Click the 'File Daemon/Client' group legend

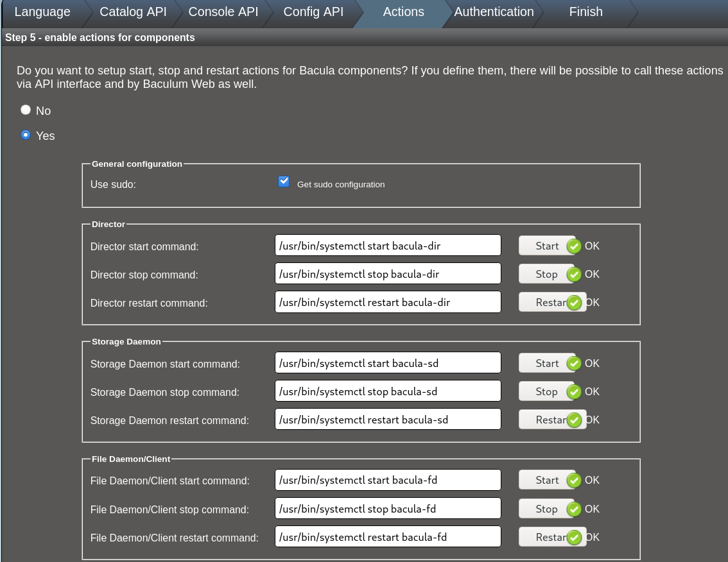pyautogui.click(x=131, y=459)
